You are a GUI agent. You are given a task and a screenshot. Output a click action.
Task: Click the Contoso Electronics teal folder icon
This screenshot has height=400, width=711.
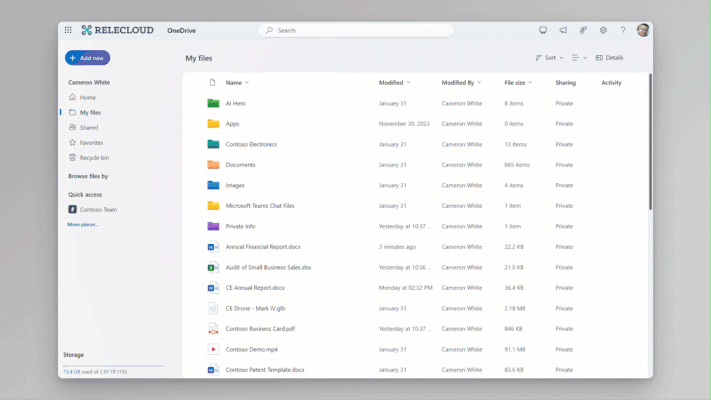click(x=213, y=144)
